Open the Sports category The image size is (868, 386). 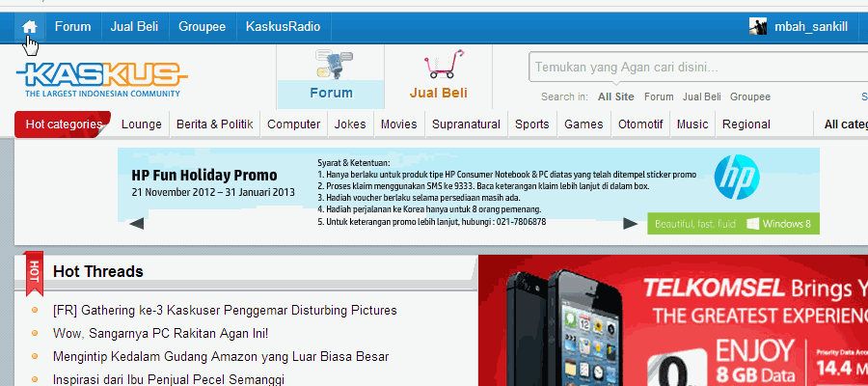532,124
